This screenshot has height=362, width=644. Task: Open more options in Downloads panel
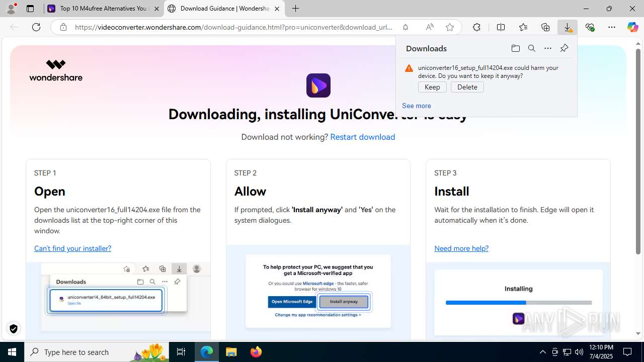point(548,48)
